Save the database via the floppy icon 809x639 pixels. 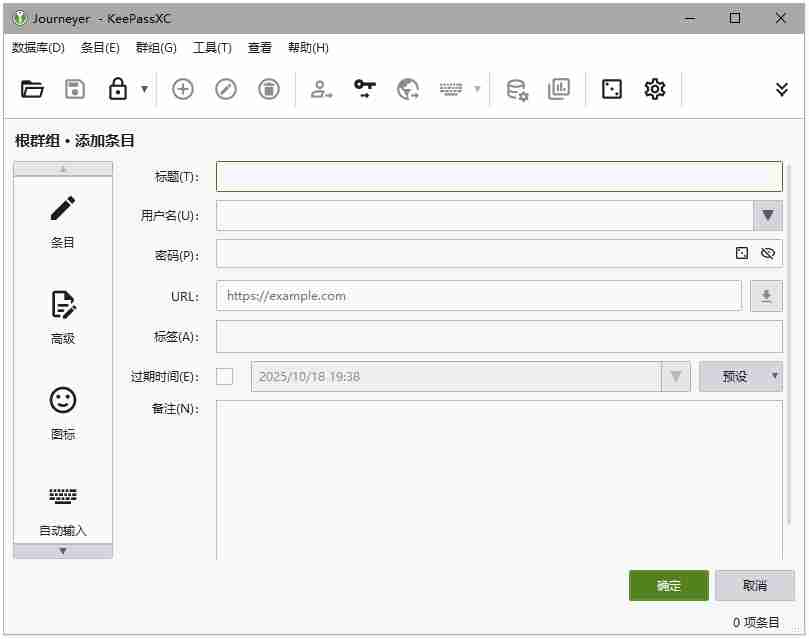(x=74, y=89)
